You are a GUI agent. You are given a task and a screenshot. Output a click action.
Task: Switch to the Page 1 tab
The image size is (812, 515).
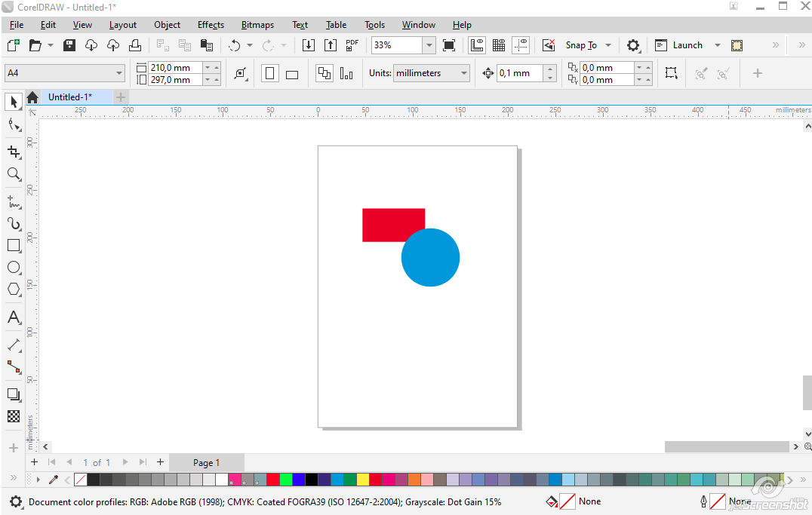coord(206,462)
